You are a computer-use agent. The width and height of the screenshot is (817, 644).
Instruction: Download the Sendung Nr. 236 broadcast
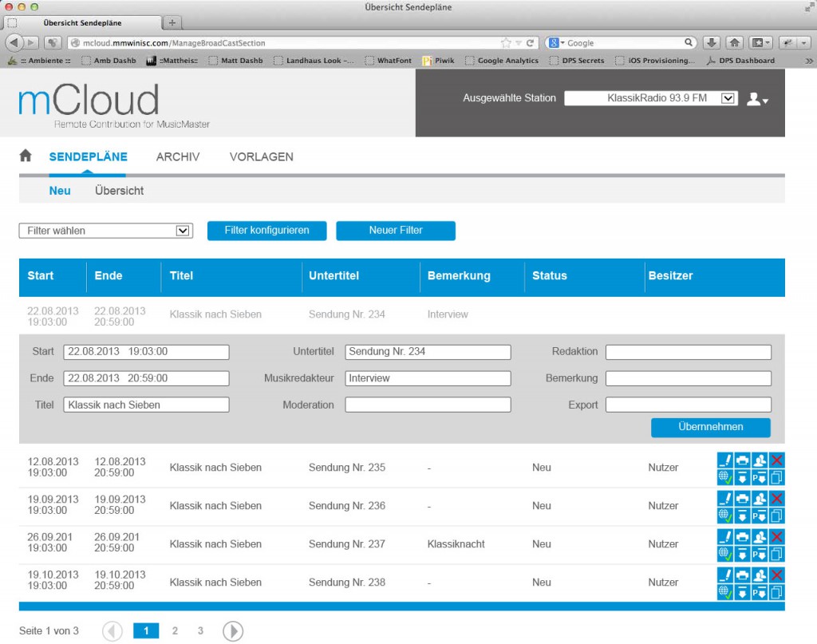pyautogui.click(x=742, y=516)
